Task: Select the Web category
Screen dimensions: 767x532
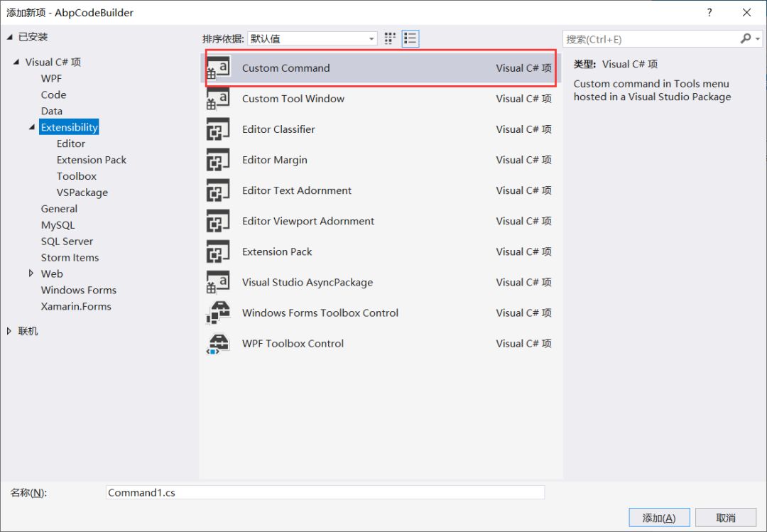Action: point(52,273)
